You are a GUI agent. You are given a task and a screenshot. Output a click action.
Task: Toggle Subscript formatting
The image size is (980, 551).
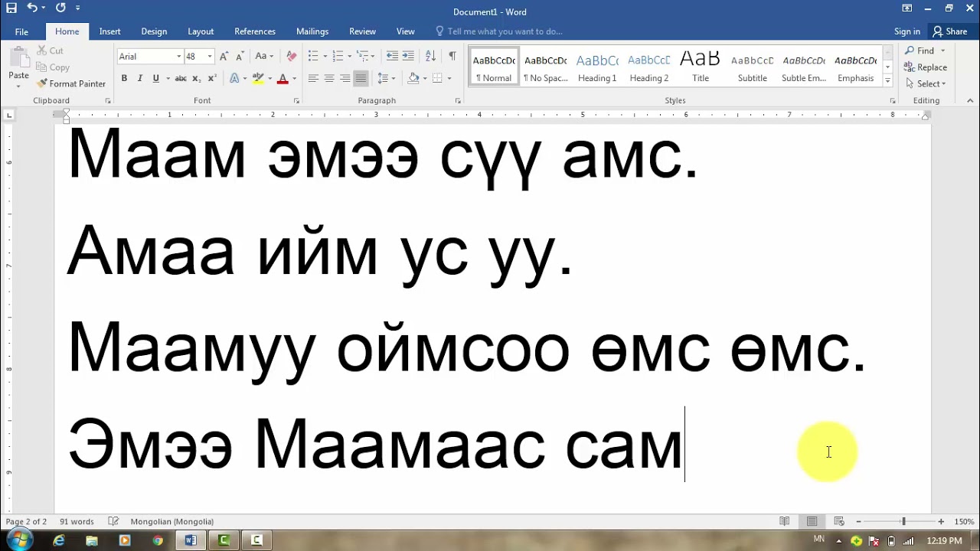point(196,78)
